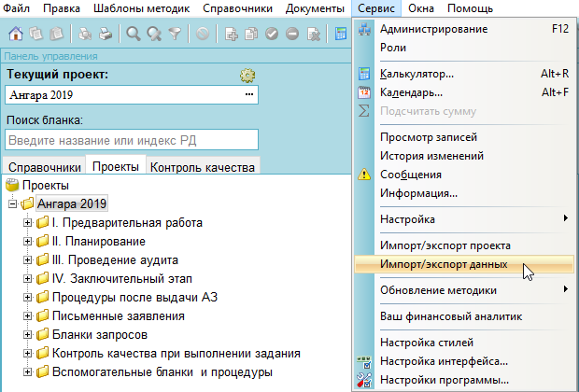Open the Файл menu
Screen dimensions: 579x392
point(16,8)
